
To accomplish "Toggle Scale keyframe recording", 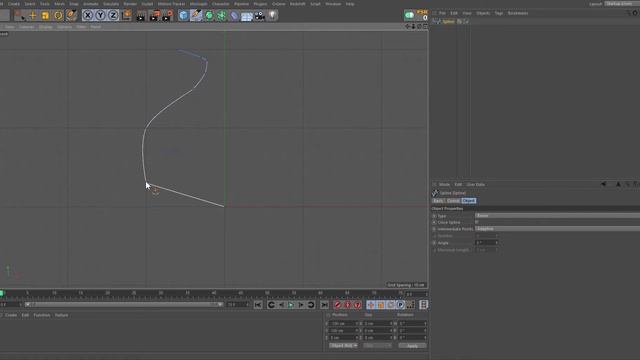I will pos(380,305).
